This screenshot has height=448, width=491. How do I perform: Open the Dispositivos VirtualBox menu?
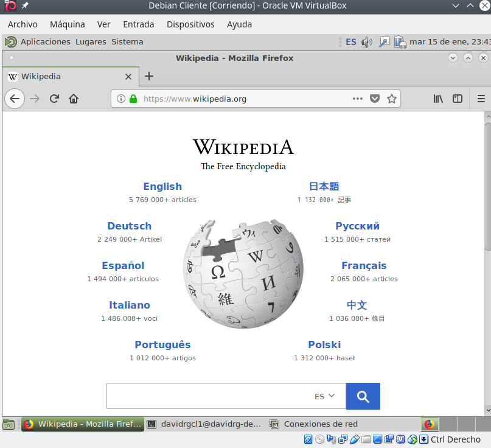point(190,24)
